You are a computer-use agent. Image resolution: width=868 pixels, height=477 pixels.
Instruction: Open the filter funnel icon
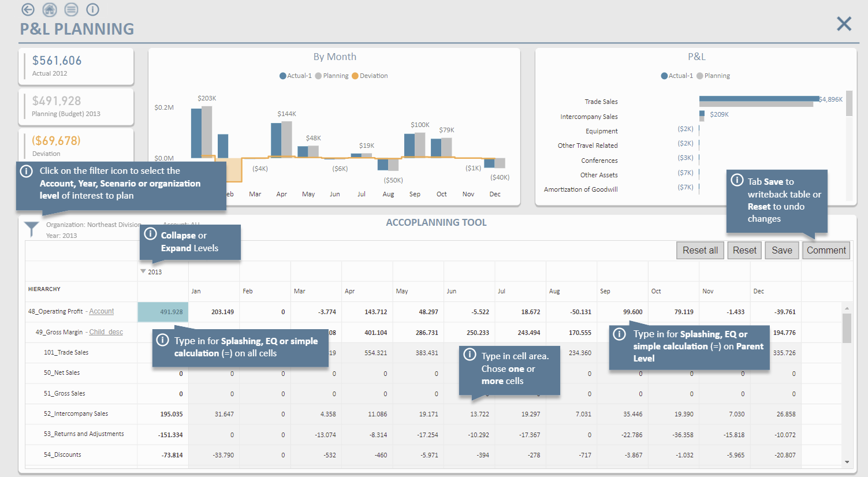(x=31, y=229)
